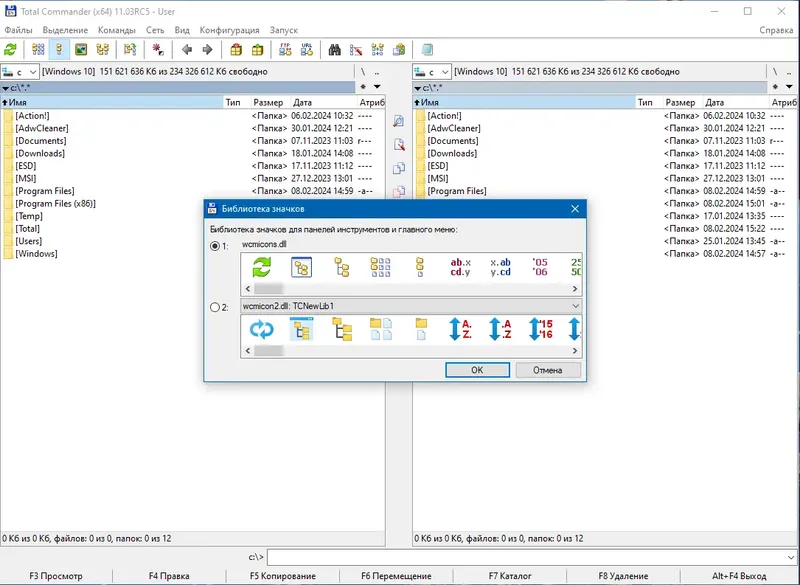Click the first icon row's right scroll arrow
This screenshot has height=585, width=800.
(x=575, y=289)
